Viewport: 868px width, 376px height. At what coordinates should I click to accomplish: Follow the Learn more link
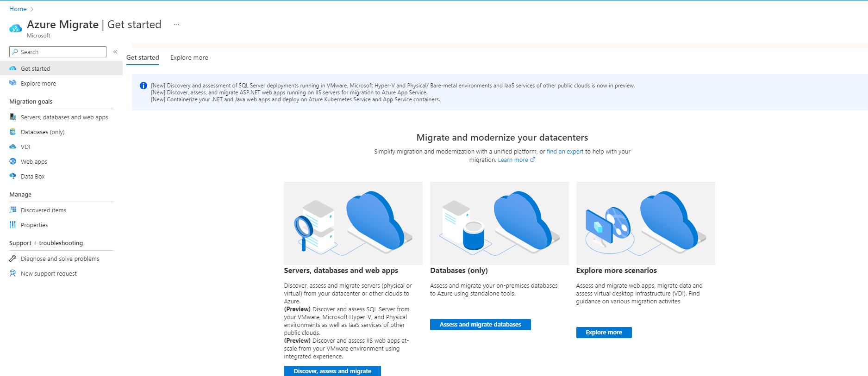click(x=513, y=160)
